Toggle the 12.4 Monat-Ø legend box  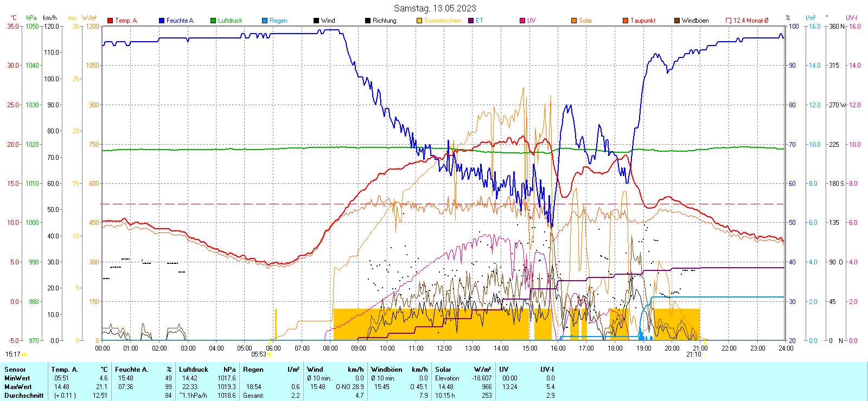(x=729, y=21)
